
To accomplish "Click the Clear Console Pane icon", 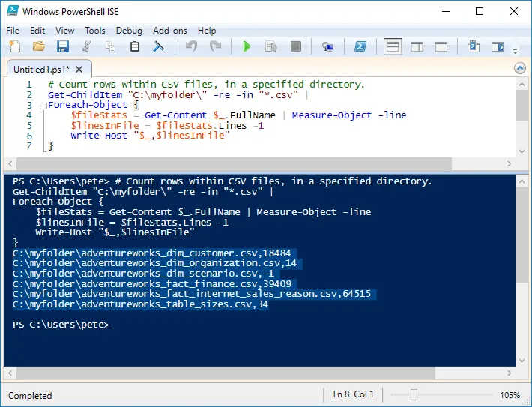I will (x=159, y=47).
